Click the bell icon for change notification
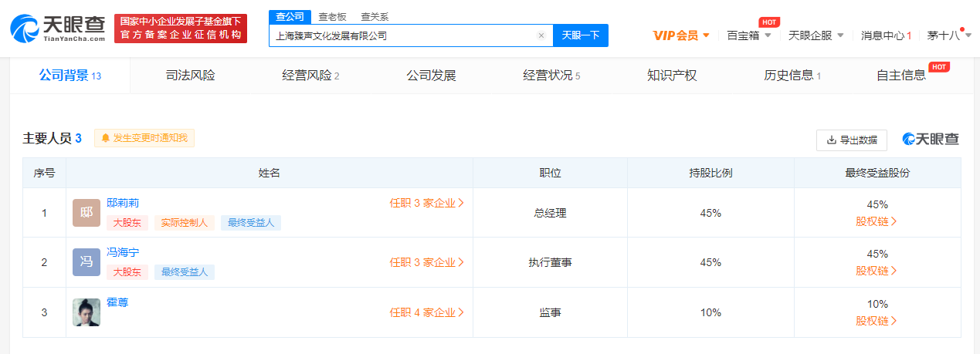 tap(106, 138)
